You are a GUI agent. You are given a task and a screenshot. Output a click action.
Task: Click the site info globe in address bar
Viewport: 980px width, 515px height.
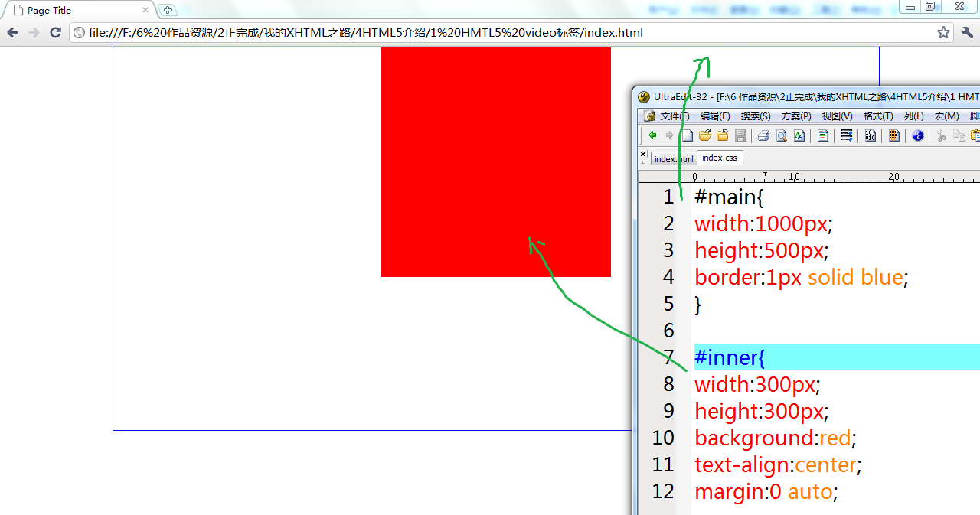pyautogui.click(x=79, y=33)
